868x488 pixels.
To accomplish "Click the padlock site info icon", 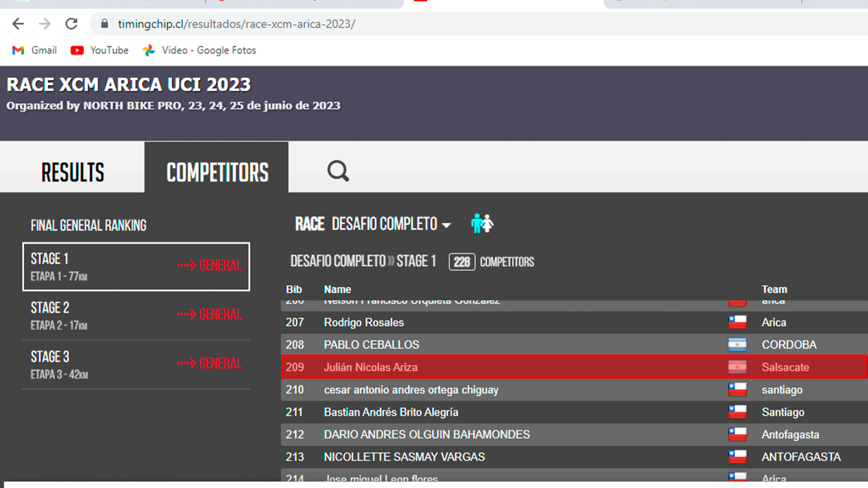I will (x=105, y=24).
